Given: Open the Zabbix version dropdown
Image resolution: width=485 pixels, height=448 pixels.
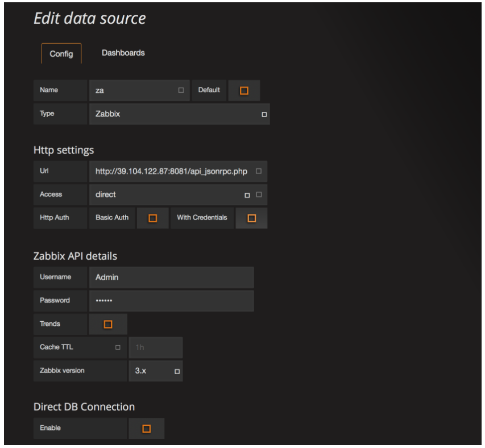Looking at the screenshot, I should (x=156, y=371).
